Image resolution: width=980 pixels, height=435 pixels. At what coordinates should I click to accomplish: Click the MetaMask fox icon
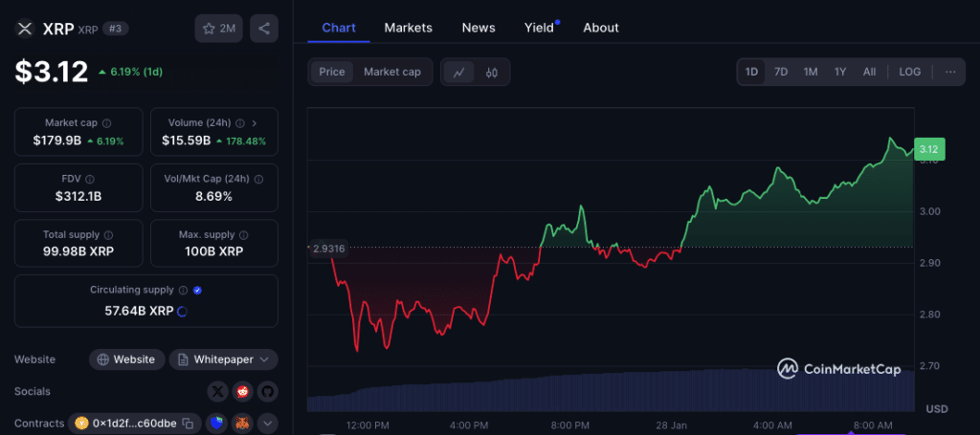pyautogui.click(x=242, y=424)
